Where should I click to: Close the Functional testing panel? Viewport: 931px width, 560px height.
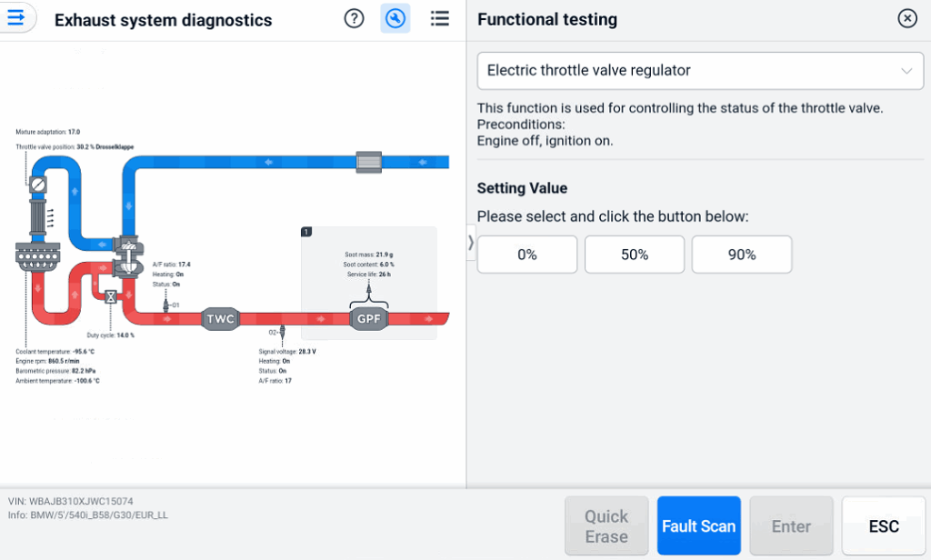pos(906,19)
